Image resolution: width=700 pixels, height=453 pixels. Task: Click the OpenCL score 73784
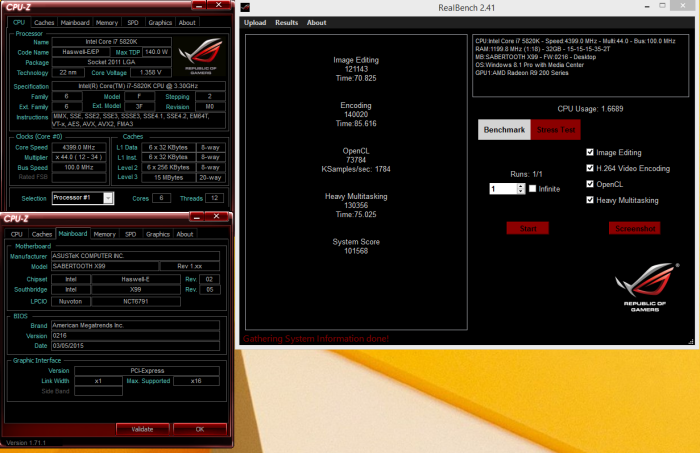pyautogui.click(x=356, y=160)
